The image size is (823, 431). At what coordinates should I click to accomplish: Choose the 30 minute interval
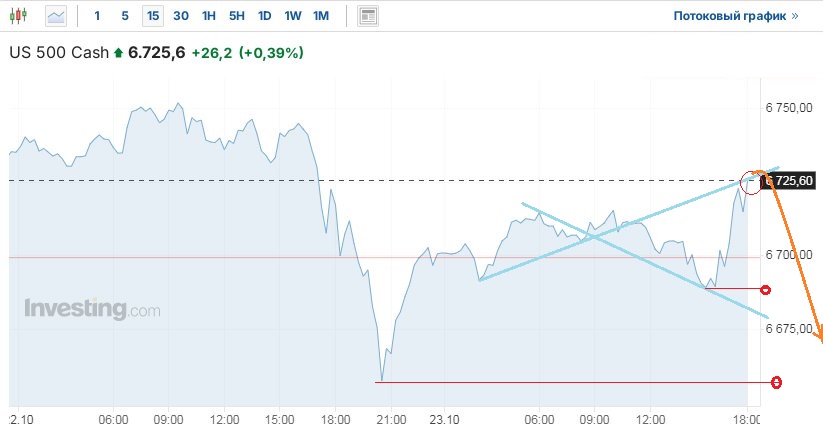180,16
